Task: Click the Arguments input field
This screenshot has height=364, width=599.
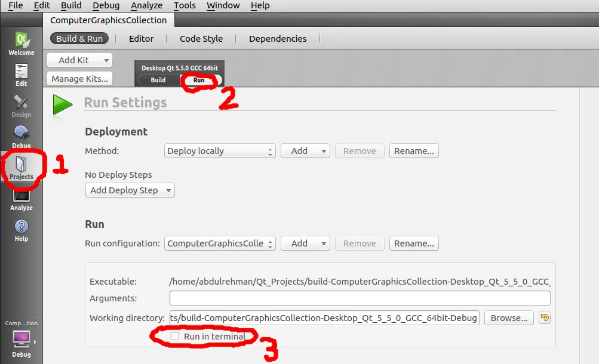Action: tap(360, 298)
